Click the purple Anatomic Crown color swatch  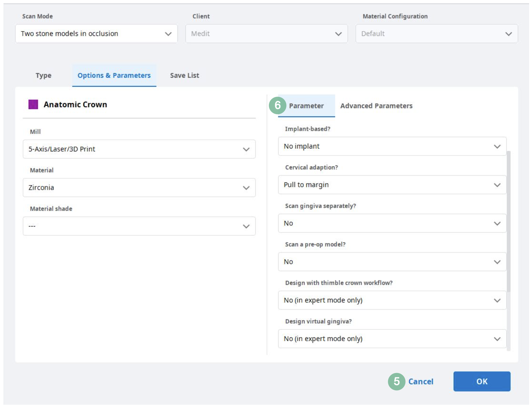click(33, 105)
